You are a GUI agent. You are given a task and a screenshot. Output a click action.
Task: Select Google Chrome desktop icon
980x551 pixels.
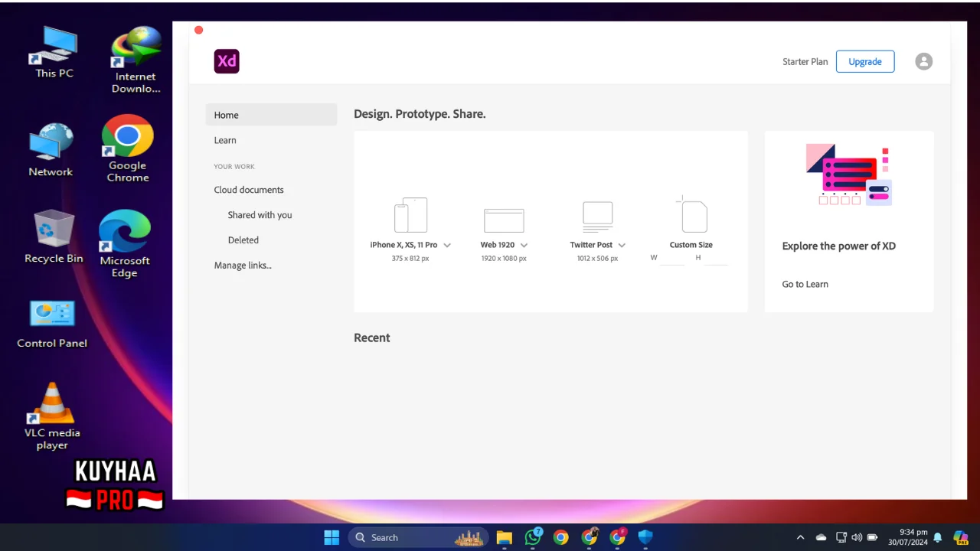(128, 148)
